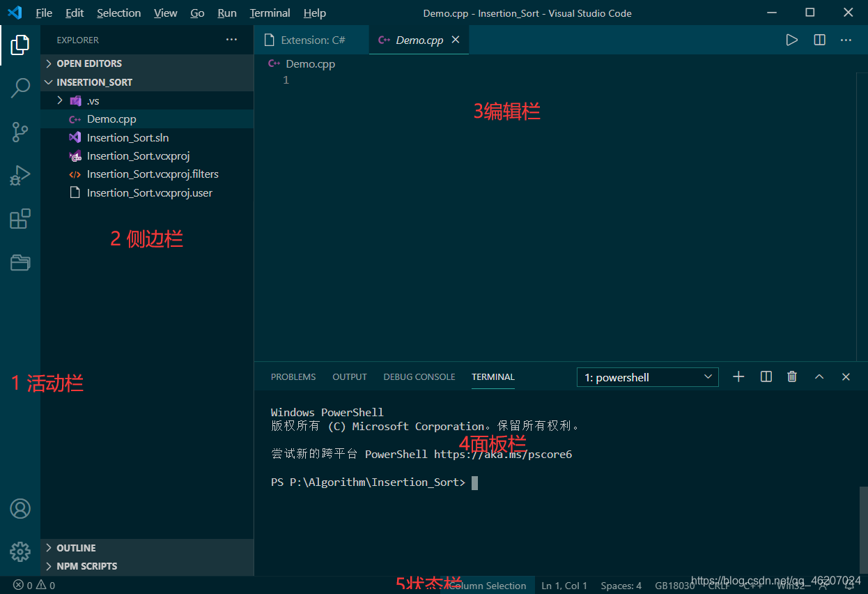Open the Source Control view
868x594 pixels.
pyautogui.click(x=20, y=132)
